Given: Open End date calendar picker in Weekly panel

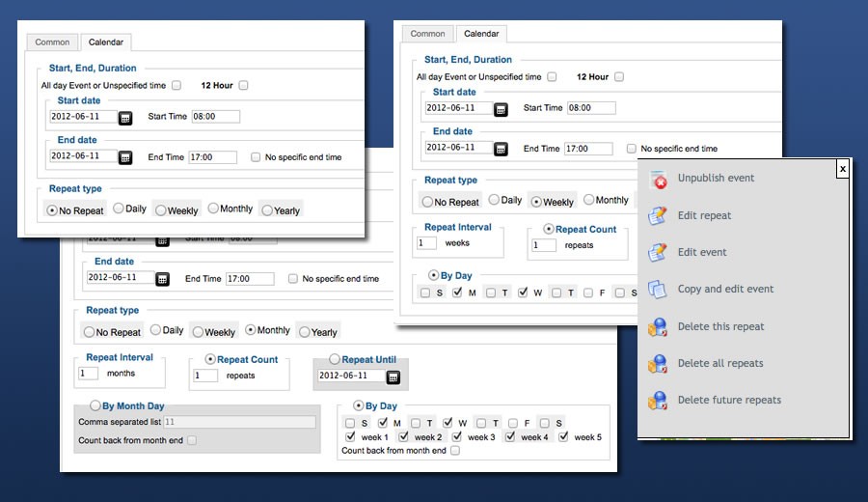Looking at the screenshot, I should 501,150.
